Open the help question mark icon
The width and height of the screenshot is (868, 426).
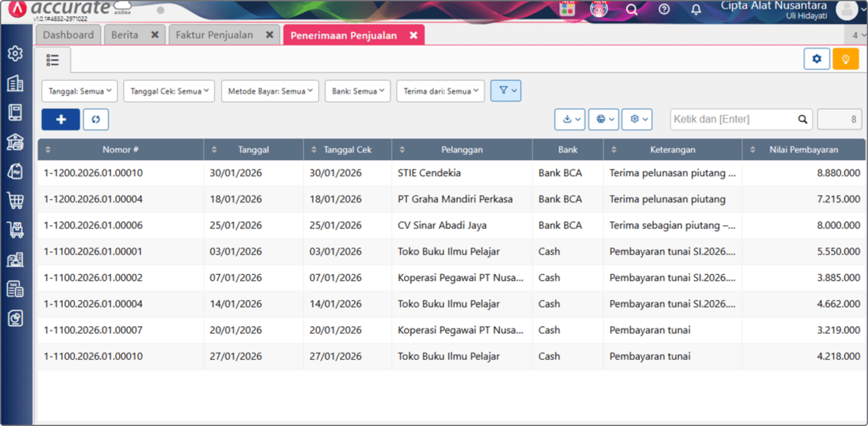[x=664, y=10]
